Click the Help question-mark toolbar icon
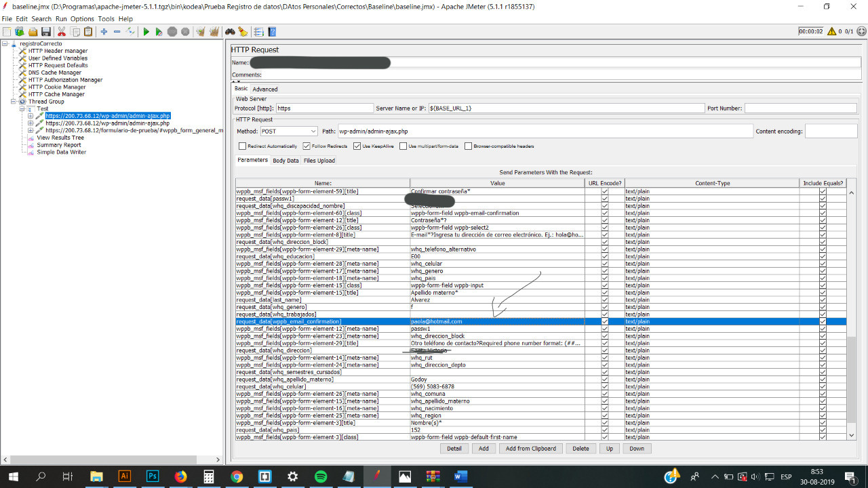The height and width of the screenshot is (488, 868). point(272,32)
